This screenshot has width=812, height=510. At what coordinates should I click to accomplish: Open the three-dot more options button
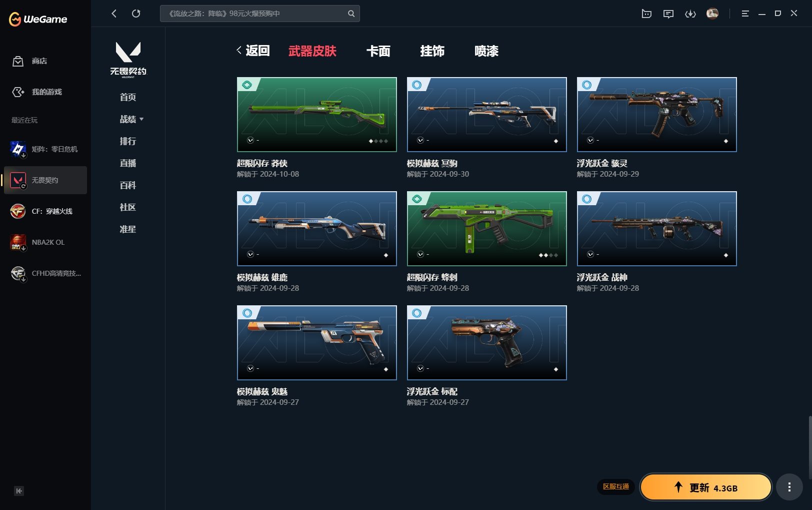(x=789, y=487)
